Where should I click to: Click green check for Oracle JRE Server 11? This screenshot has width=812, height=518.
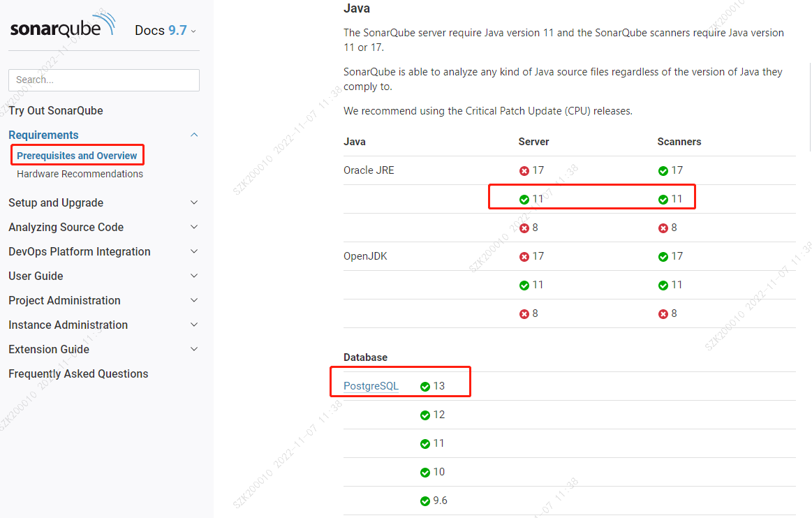(524, 200)
